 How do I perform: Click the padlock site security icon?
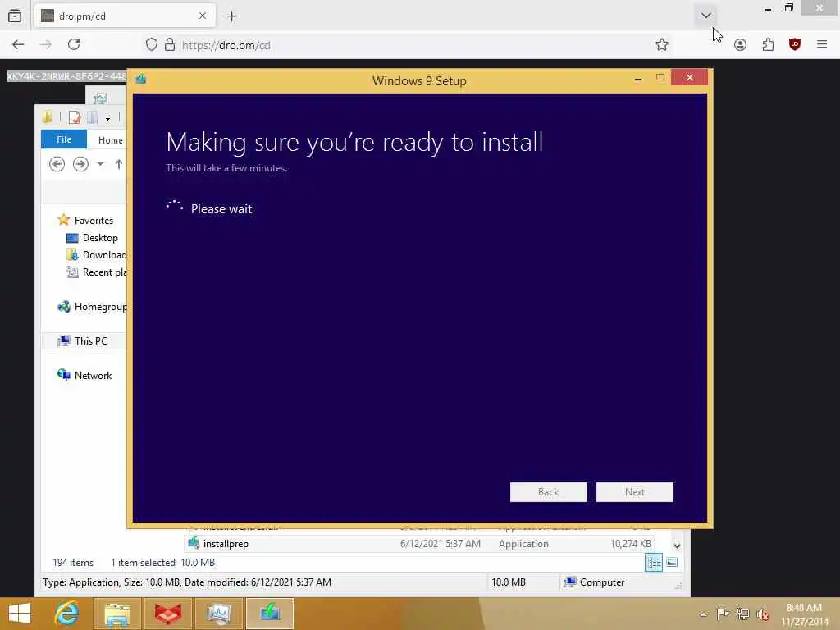(170, 44)
